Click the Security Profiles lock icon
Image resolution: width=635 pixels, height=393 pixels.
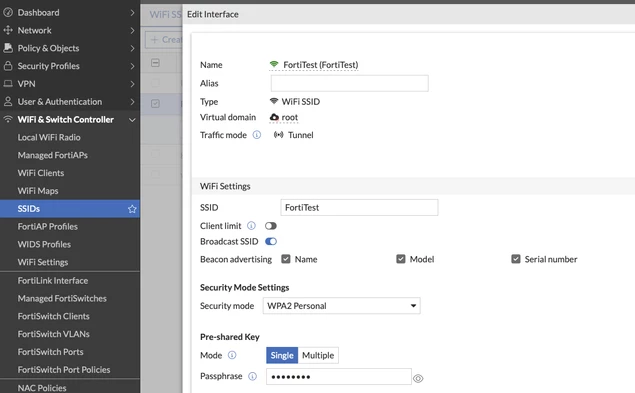8,66
